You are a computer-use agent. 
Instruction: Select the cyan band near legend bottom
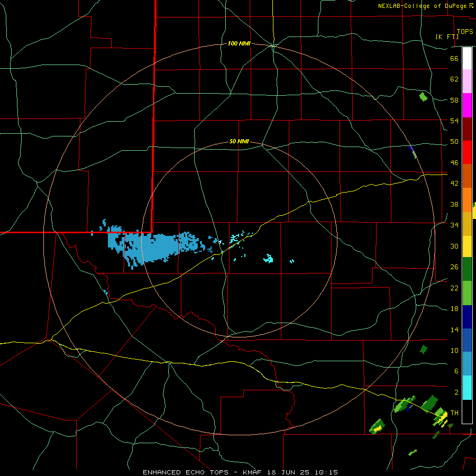467,388
